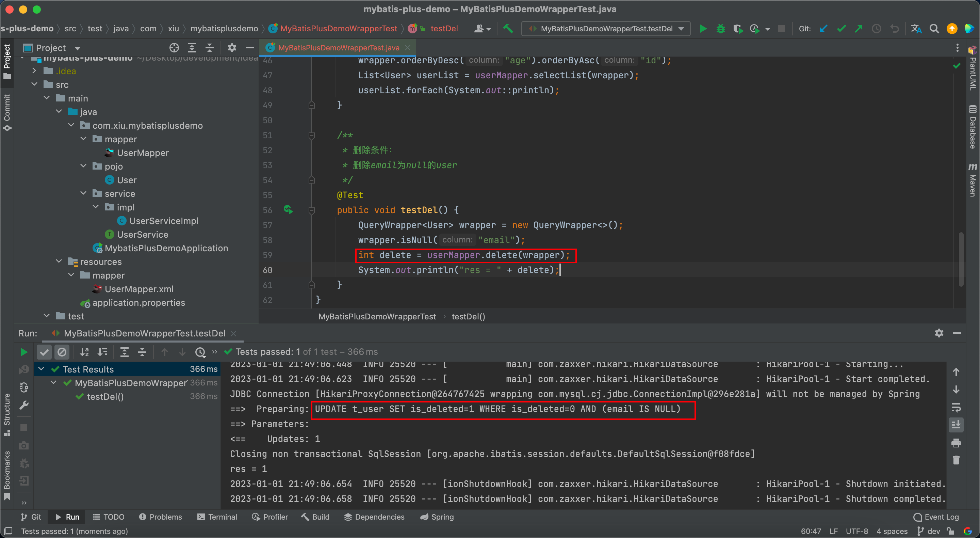Click Expand All icon in Project panel
Screen dimensions: 980x538
coord(192,48)
